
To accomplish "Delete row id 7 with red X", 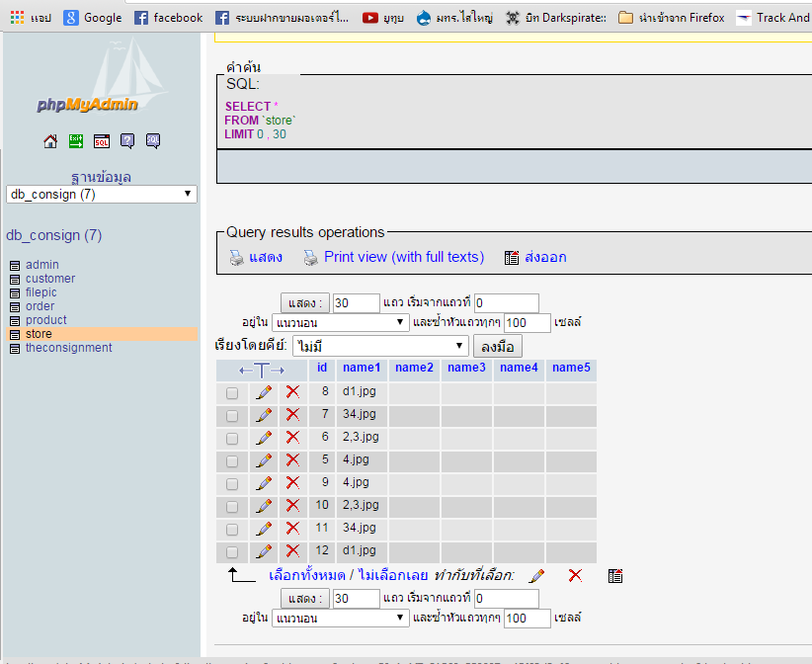I will pyautogui.click(x=292, y=415).
